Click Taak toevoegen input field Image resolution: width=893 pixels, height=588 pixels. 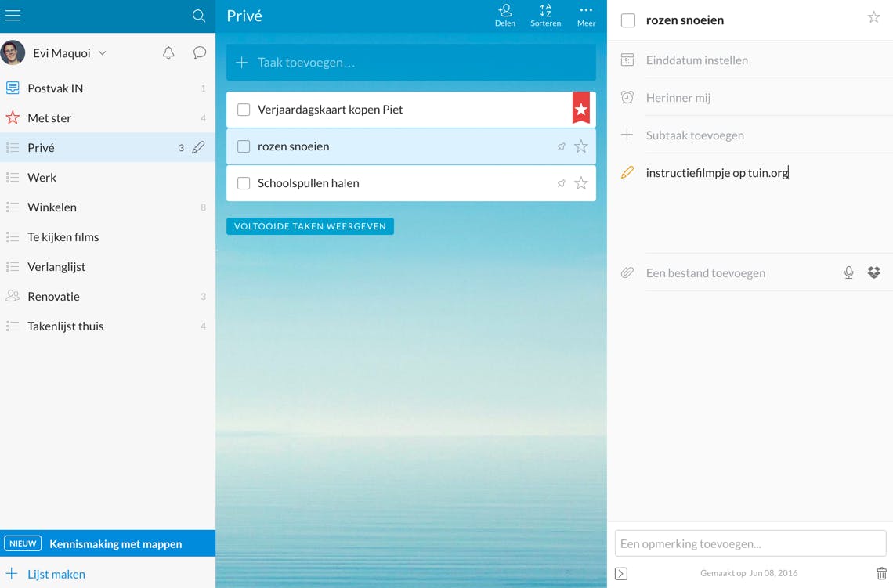point(411,62)
